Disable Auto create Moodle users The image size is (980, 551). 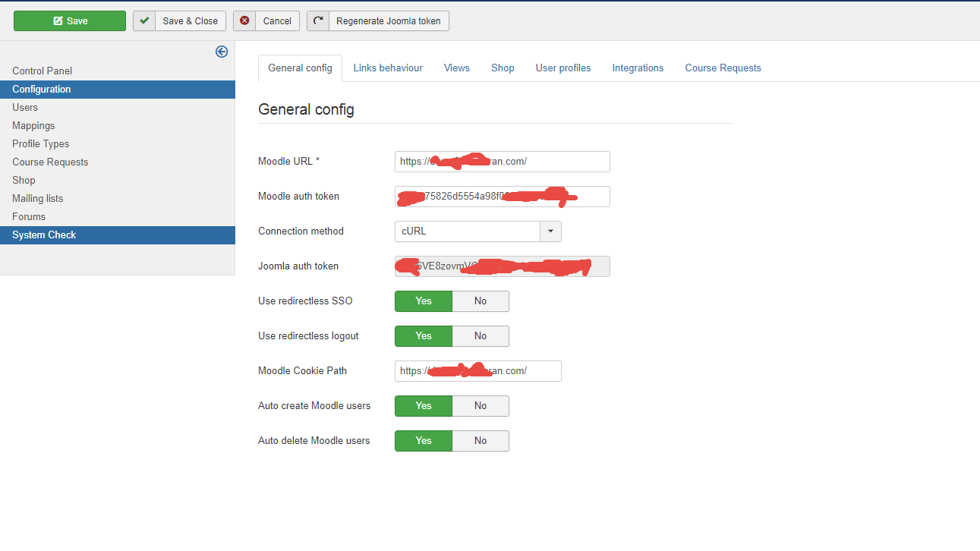coord(481,406)
